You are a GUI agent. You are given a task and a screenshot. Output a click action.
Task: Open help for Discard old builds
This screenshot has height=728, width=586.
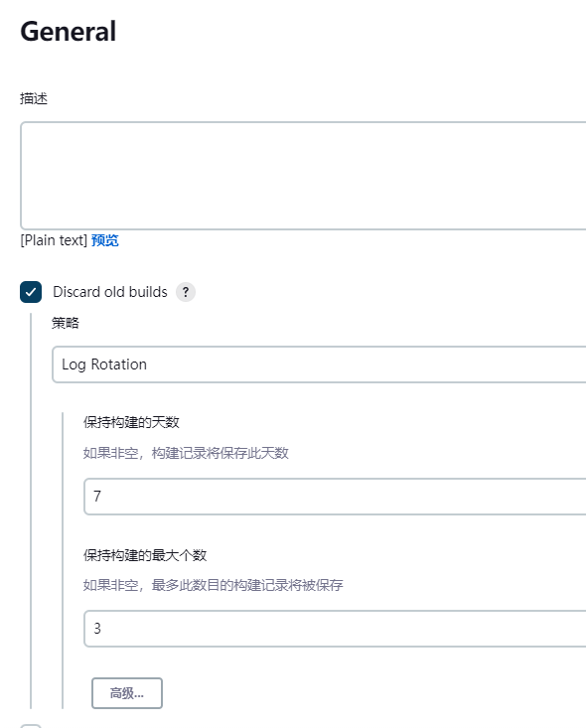186,292
